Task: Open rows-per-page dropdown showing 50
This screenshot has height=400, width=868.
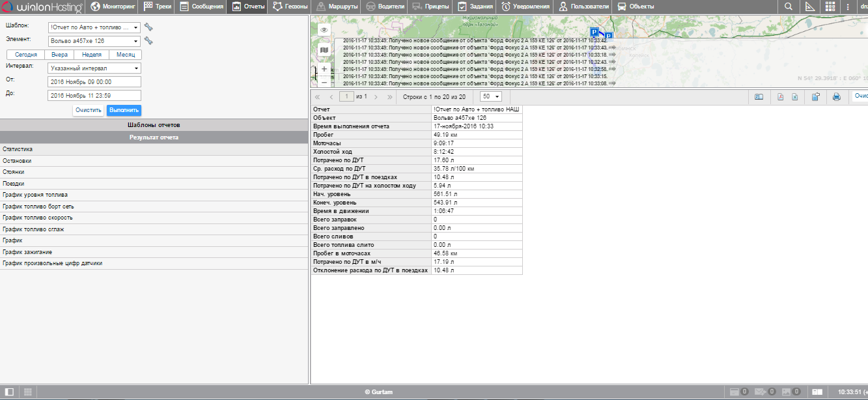Action: [x=490, y=96]
